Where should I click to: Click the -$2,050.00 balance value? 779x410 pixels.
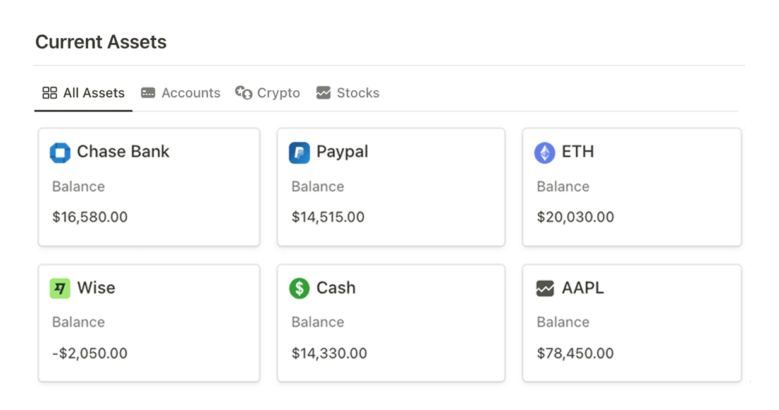(90, 353)
